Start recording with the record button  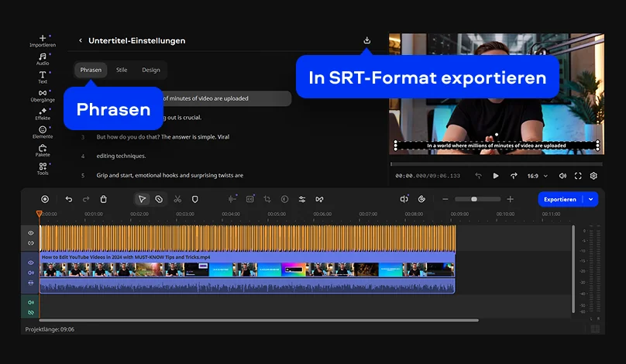click(x=45, y=199)
